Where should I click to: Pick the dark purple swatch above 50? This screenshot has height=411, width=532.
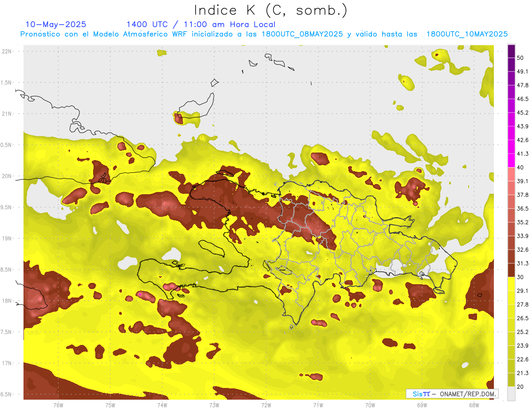coord(511,51)
